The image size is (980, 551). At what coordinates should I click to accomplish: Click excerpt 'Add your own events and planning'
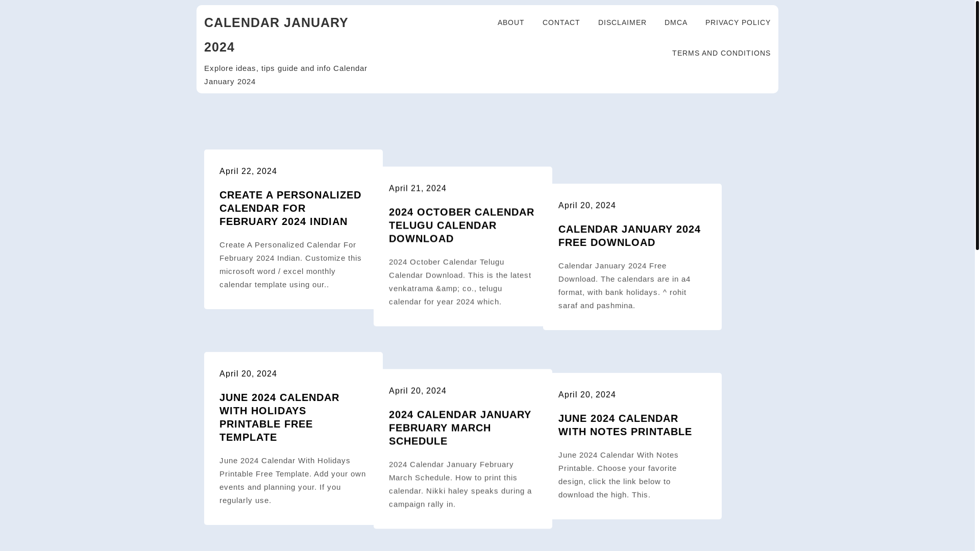(292, 481)
